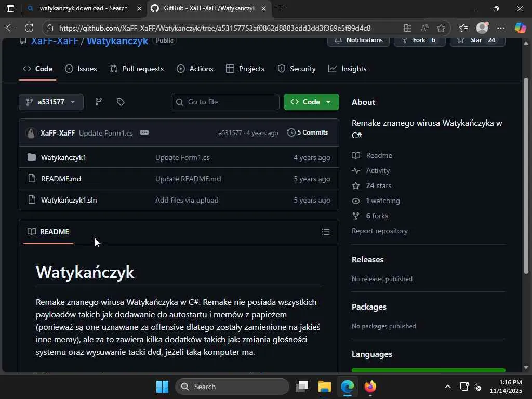Screen dimensions: 532x399
Task: Open the Insights tab
Action: pyautogui.click(x=347, y=69)
